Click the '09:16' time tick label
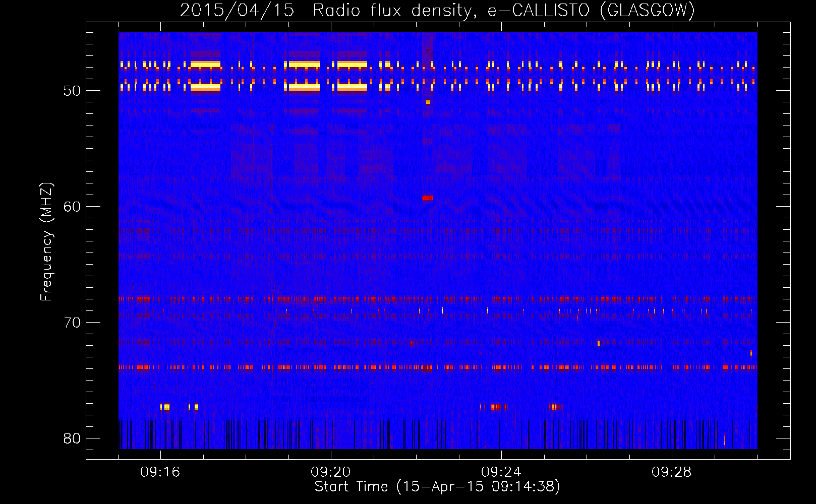The width and height of the screenshot is (816, 504). pyautogui.click(x=160, y=472)
